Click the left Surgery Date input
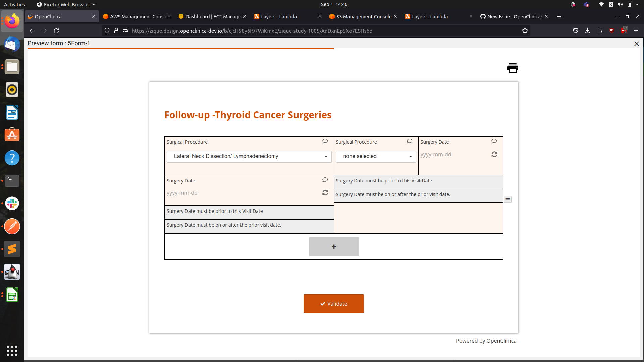This screenshot has height=362, width=644. point(243,193)
